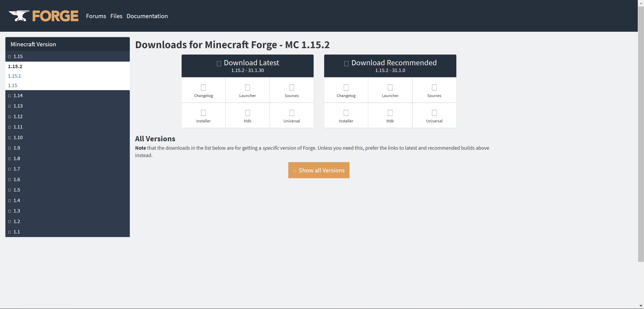Expand the 1.6 version group
The image size is (644, 309).
67,179
